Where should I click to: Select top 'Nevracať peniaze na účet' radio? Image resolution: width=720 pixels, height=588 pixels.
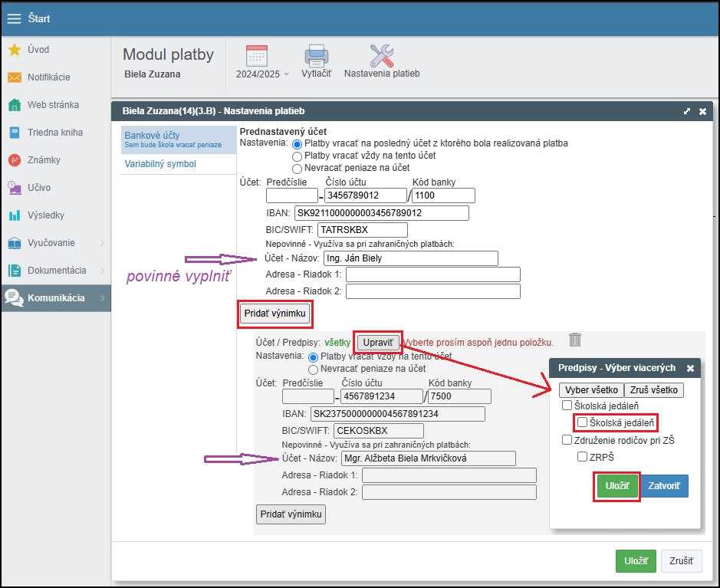click(x=298, y=168)
